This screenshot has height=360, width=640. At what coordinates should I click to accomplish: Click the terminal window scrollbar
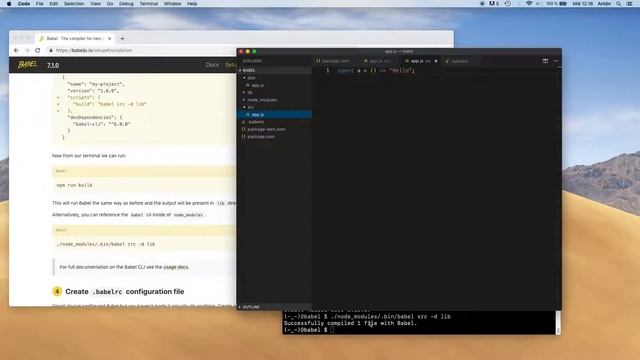pos(558,322)
